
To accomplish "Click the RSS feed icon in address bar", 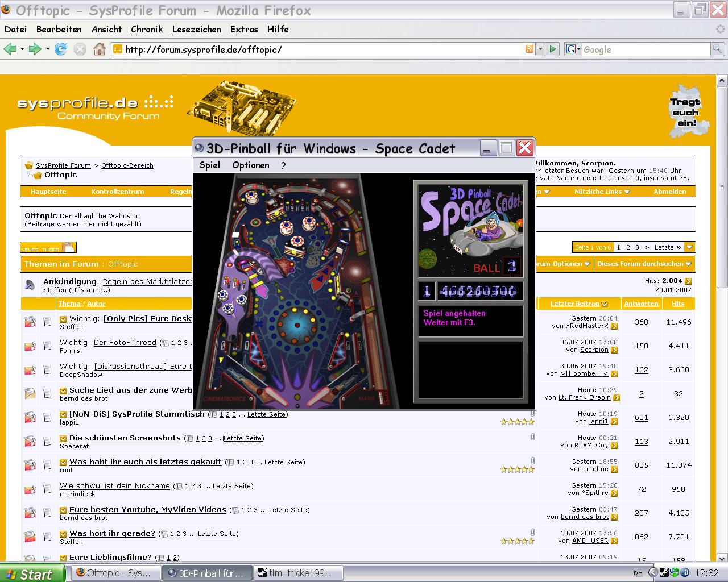I will (530, 49).
